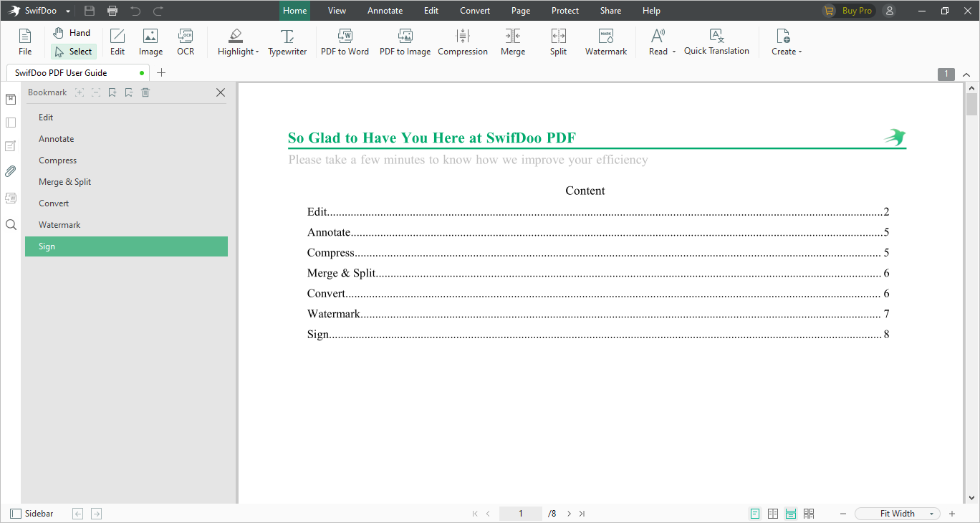Switch to the Edit ribbon tab
Viewport: 980px width, 523px height.
click(431, 11)
